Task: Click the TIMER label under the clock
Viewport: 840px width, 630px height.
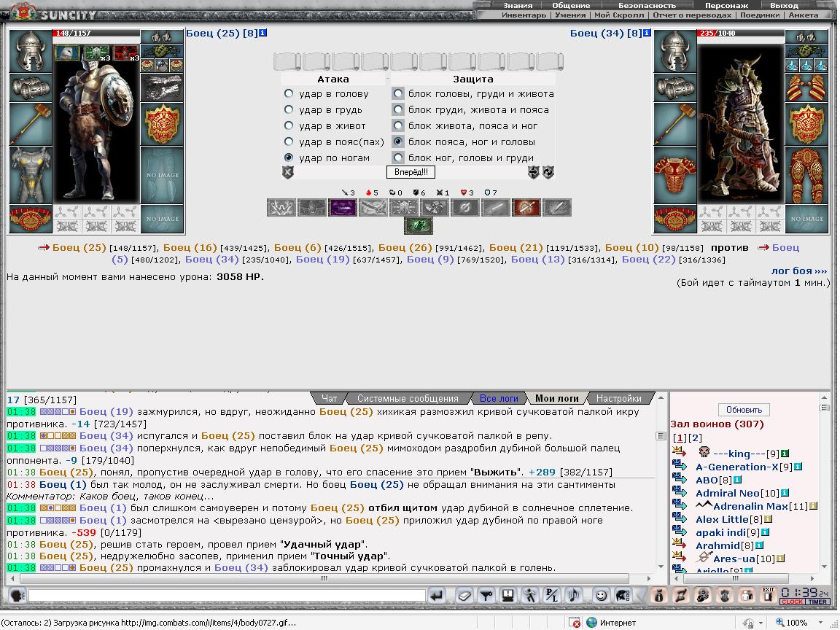Action: click(x=817, y=602)
